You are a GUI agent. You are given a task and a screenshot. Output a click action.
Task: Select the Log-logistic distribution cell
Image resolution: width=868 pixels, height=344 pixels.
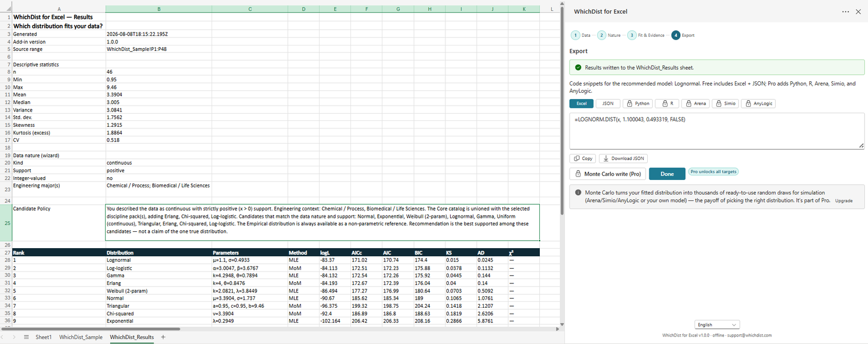coord(159,268)
